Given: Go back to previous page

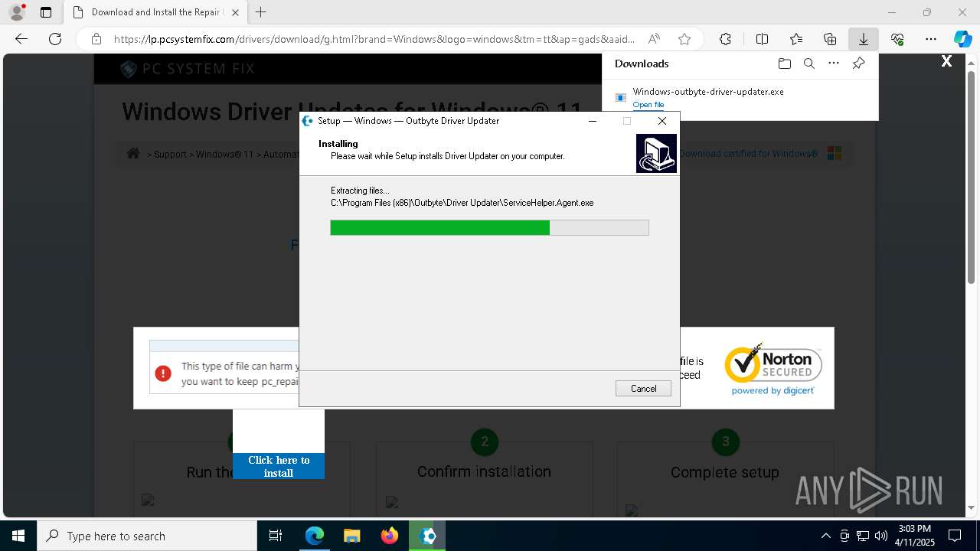Looking at the screenshot, I should [x=21, y=39].
